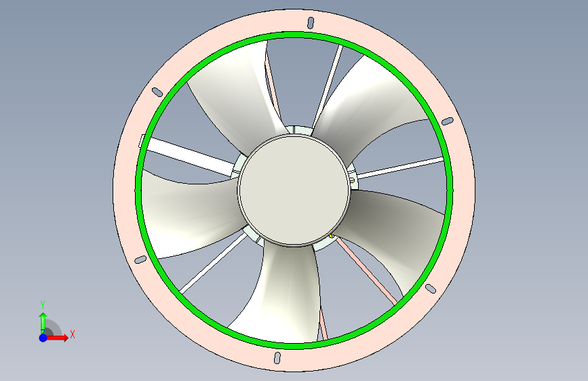
Task: Select the wide white strut left of hub
Action: tap(191, 156)
